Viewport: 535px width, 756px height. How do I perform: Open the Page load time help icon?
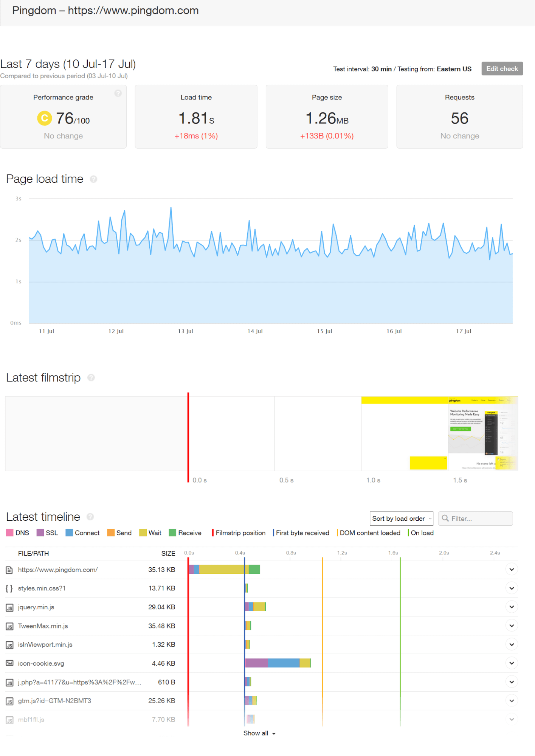pos(93,179)
